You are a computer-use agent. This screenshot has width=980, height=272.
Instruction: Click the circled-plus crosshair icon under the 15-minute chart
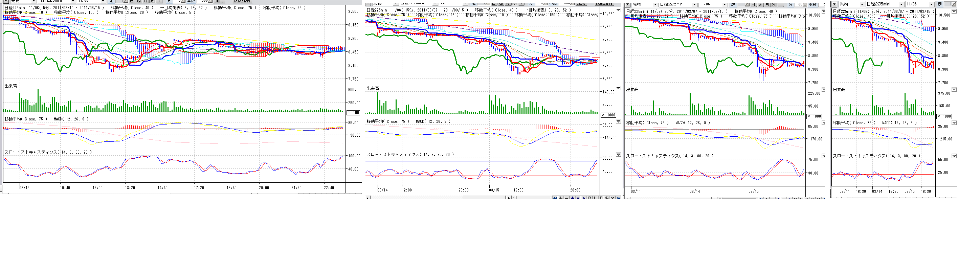607,198
